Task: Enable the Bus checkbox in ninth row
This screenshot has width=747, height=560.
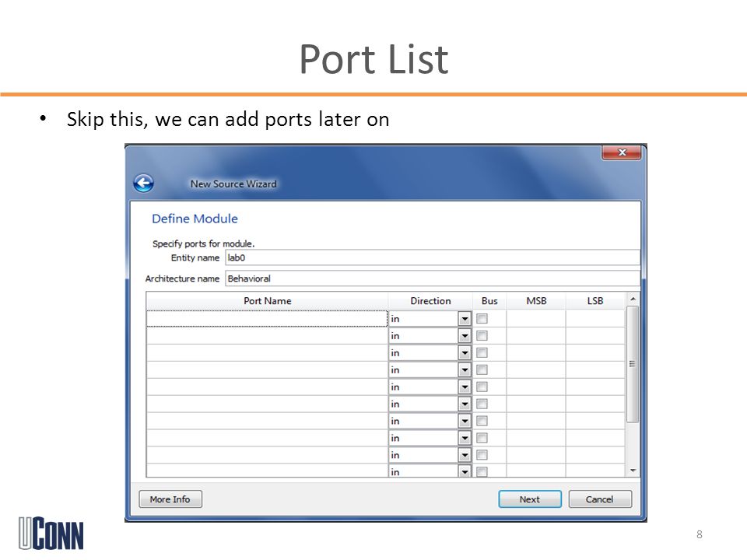Action: point(482,455)
